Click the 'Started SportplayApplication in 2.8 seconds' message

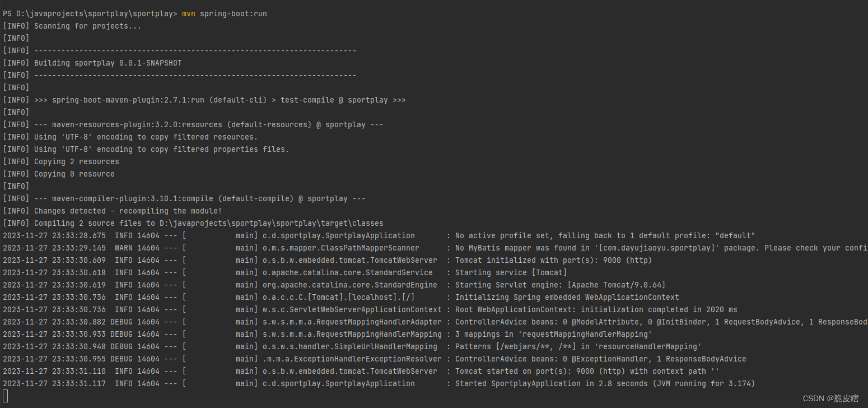coord(605,383)
